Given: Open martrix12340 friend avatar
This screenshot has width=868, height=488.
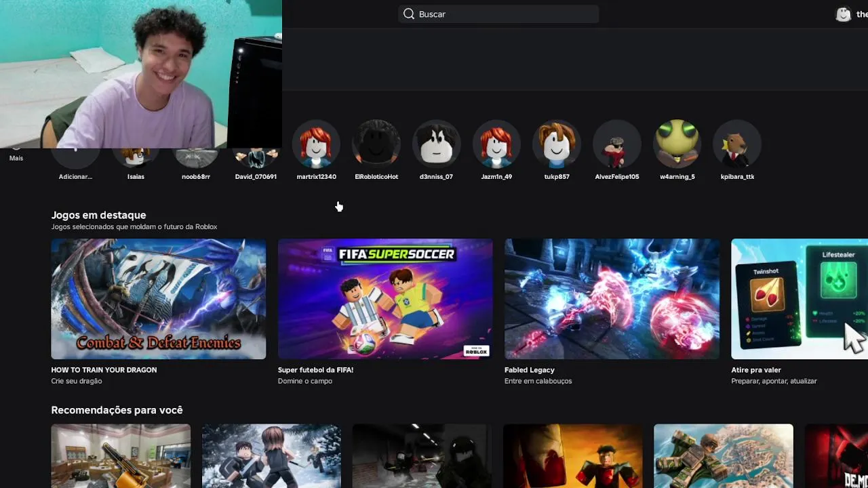Looking at the screenshot, I should (316, 144).
